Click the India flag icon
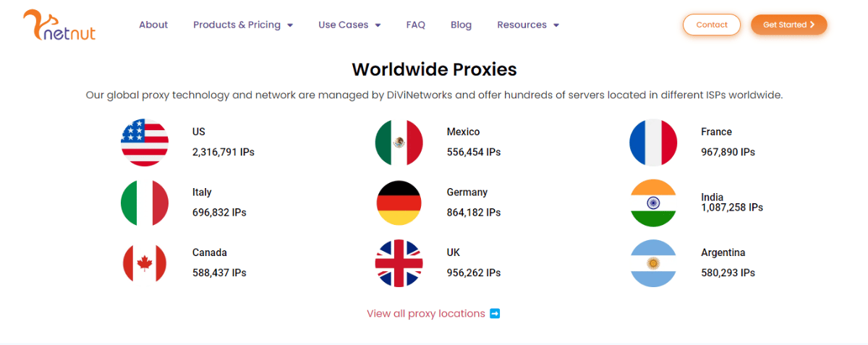 tap(653, 203)
